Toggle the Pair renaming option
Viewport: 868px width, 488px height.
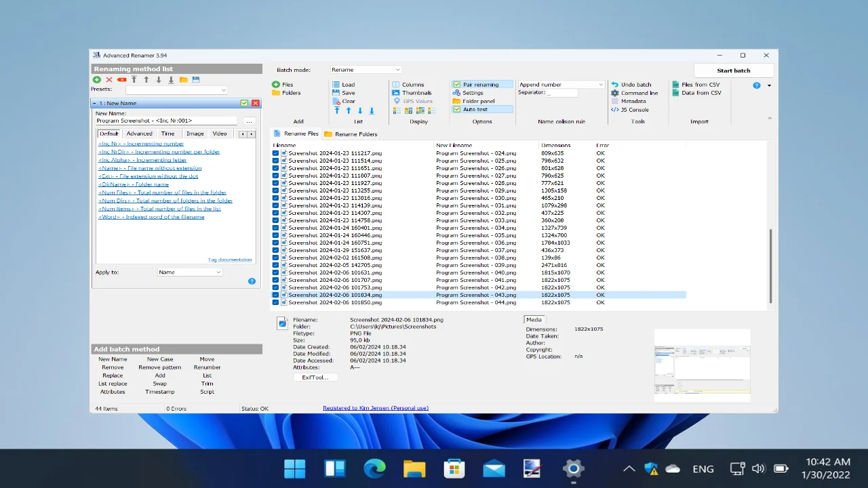pos(482,85)
